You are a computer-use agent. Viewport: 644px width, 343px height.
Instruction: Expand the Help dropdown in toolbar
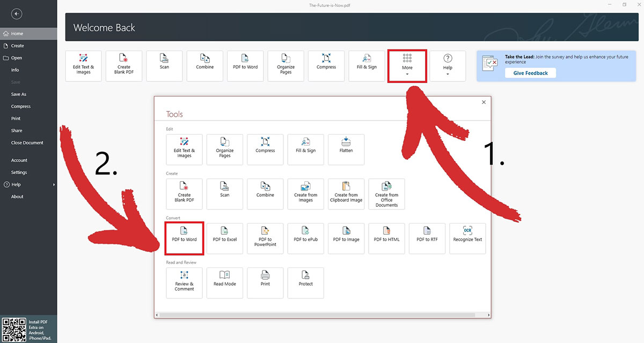448,66
